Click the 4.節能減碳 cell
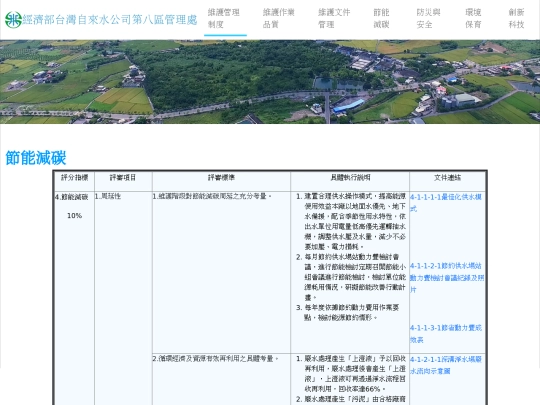 coord(72,197)
